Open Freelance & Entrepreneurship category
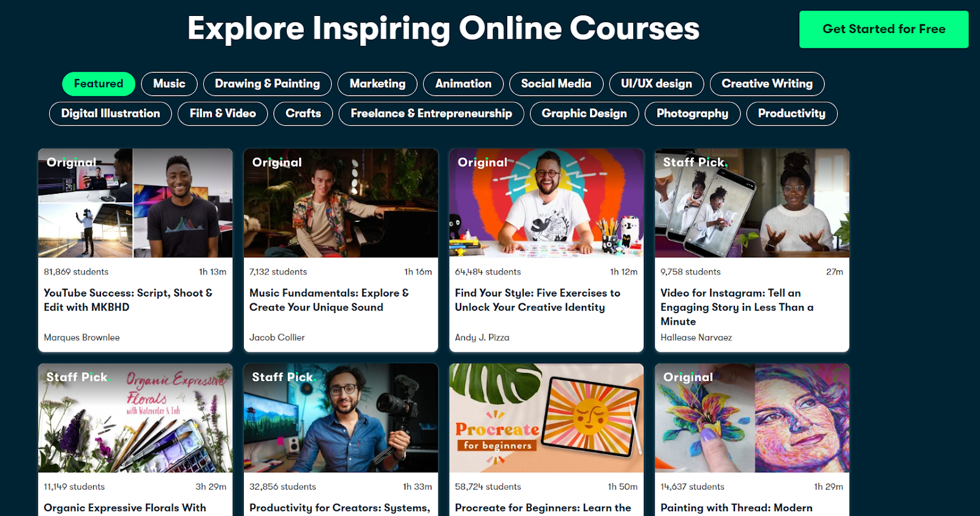The width and height of the screenshot is (980, 516). pos(431,114)
